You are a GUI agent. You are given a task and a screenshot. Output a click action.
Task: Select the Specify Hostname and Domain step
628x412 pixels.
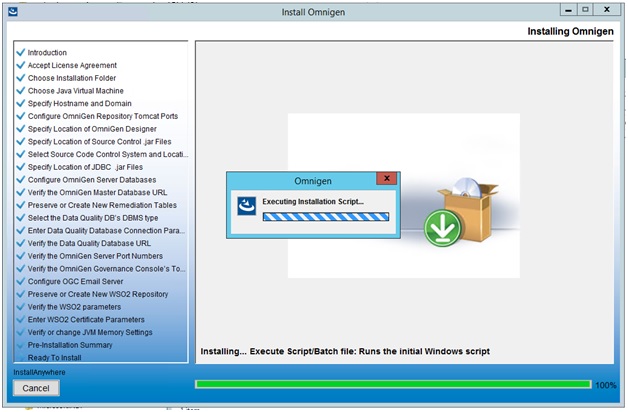pyautogui.click(x=80, y=103)
